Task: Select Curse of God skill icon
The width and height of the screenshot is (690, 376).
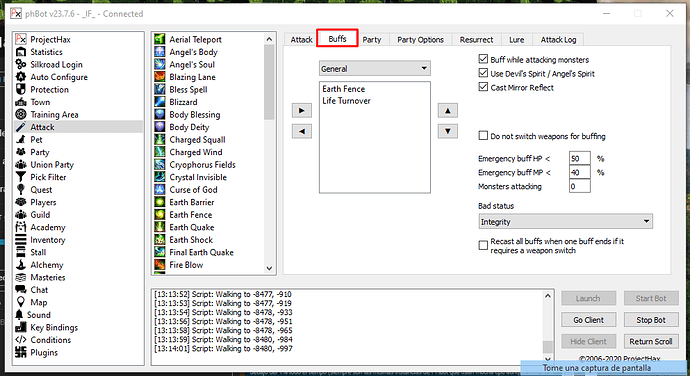Action: click(x=160, y=190)
